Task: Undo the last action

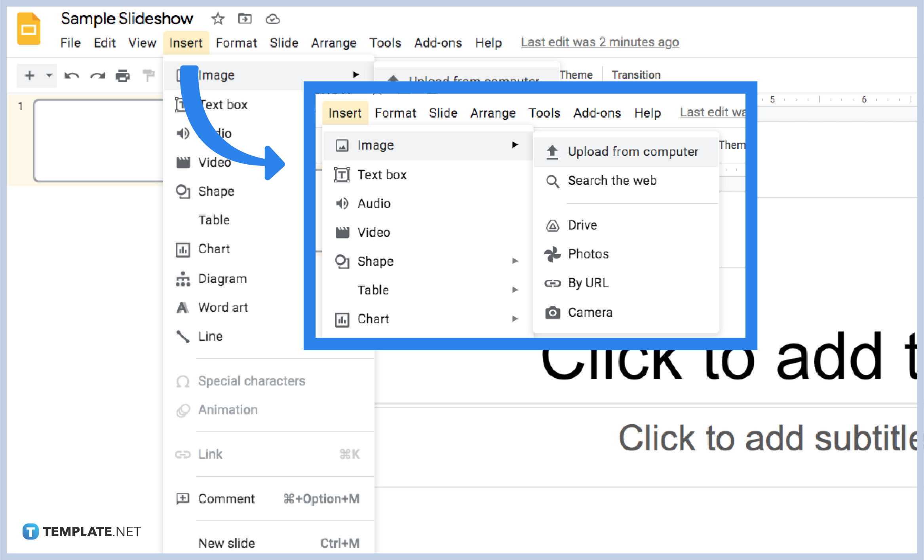Action: coord(72,75)
